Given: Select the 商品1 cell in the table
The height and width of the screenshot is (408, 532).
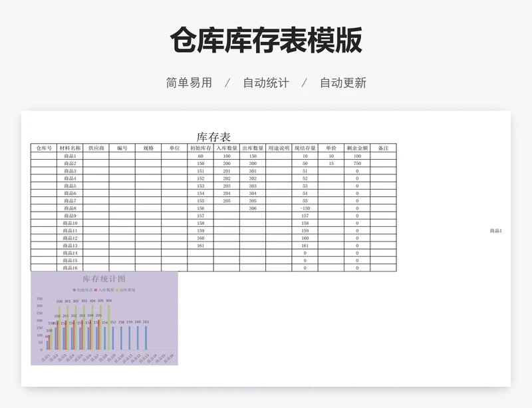Looking at the screenshot, I should pos(70,156).
